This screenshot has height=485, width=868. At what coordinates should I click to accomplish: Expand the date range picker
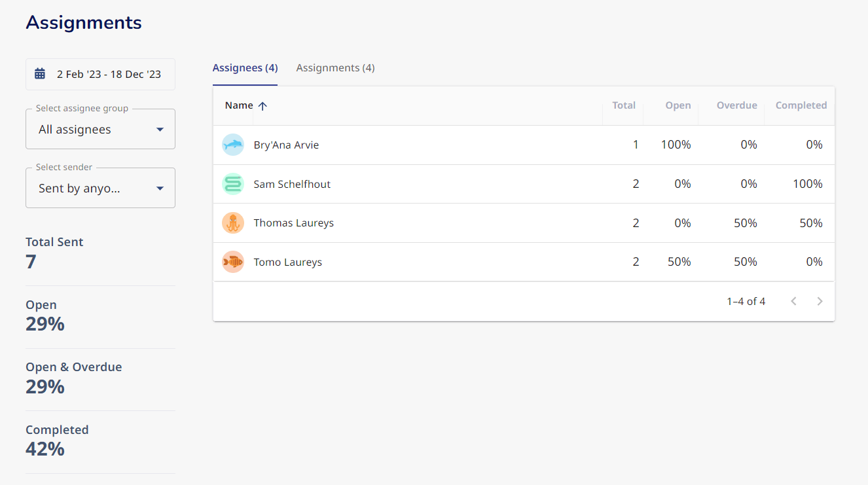coord(100,74)
